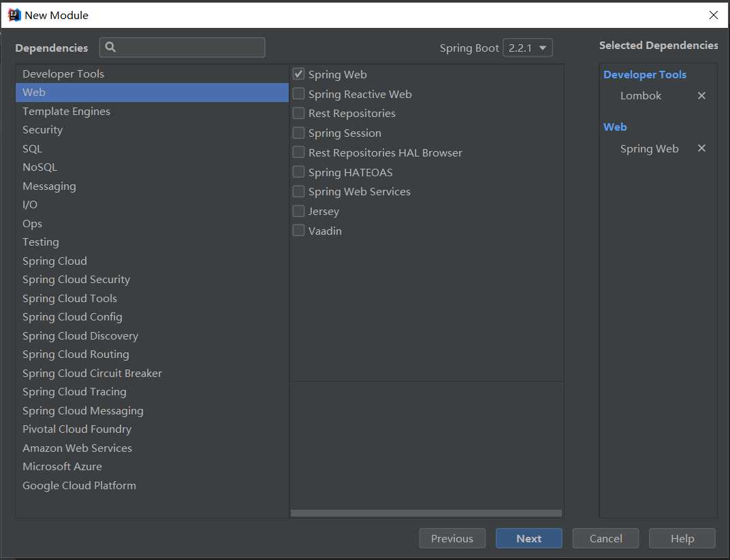Enable the Spring Reactive Web dependency
The width and height of the screenshot is (730, 560).
(298, 94)
